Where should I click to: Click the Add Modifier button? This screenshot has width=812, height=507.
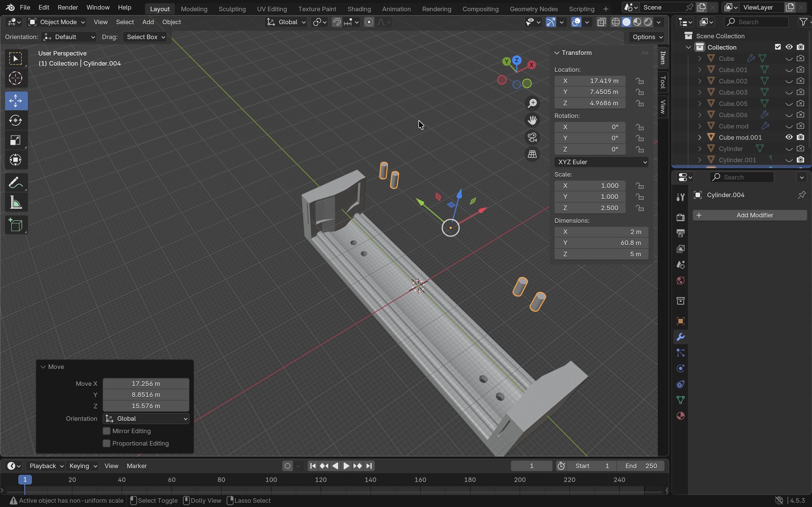[x=750, y=215]
